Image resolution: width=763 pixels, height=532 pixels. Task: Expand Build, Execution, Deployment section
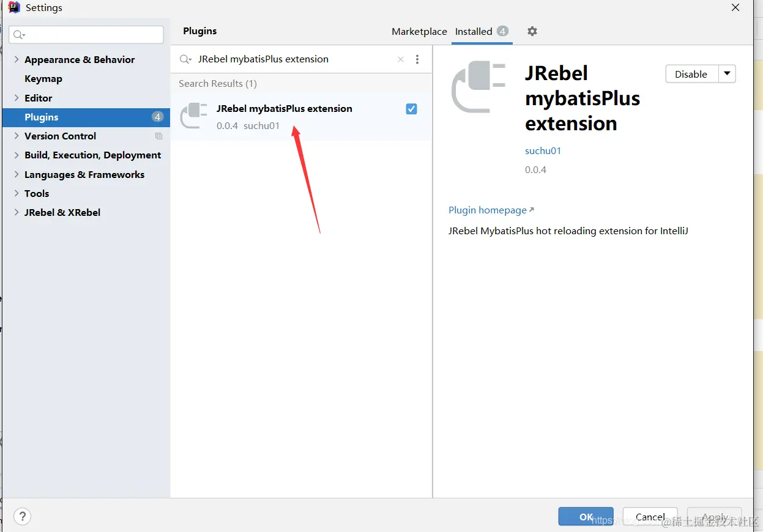16,155
